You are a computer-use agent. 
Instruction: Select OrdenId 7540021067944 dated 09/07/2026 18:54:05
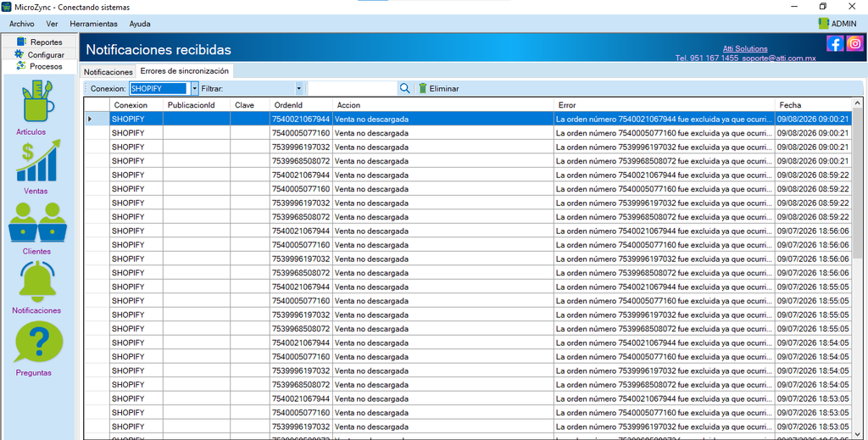tap(301, 343)
